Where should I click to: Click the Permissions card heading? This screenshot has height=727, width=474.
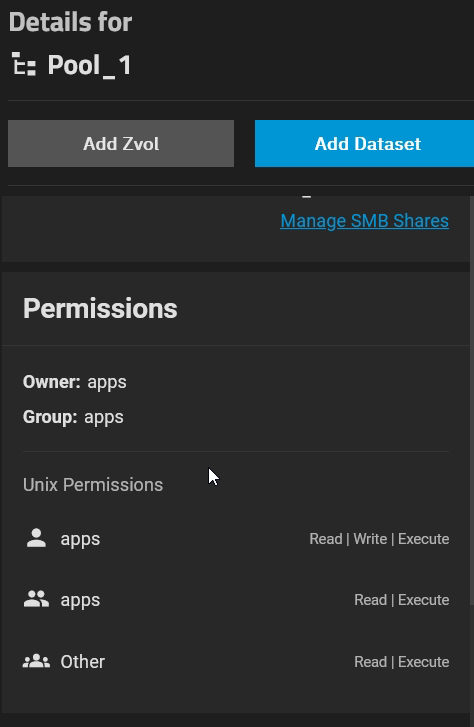100,308
